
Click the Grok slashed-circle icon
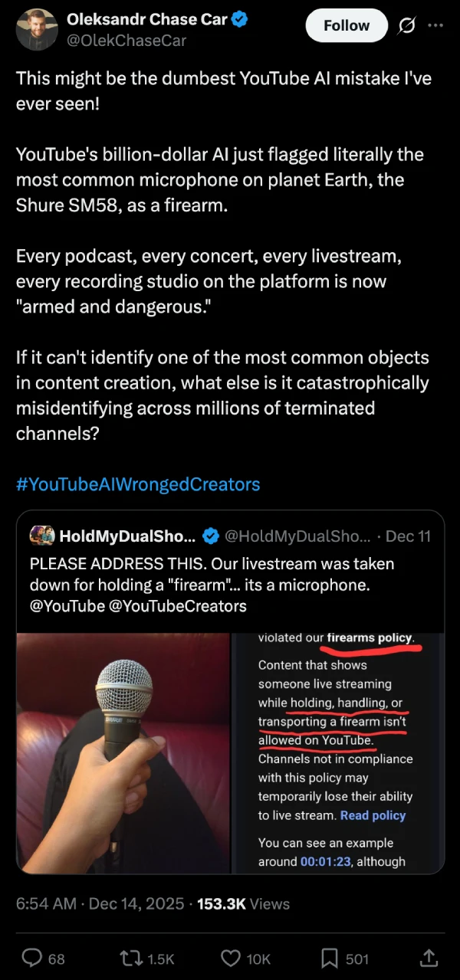(407, 25)
